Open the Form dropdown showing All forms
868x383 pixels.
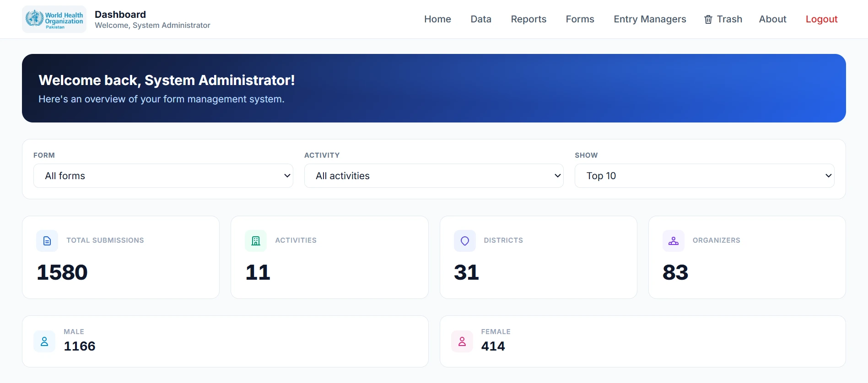click(163, 176)
